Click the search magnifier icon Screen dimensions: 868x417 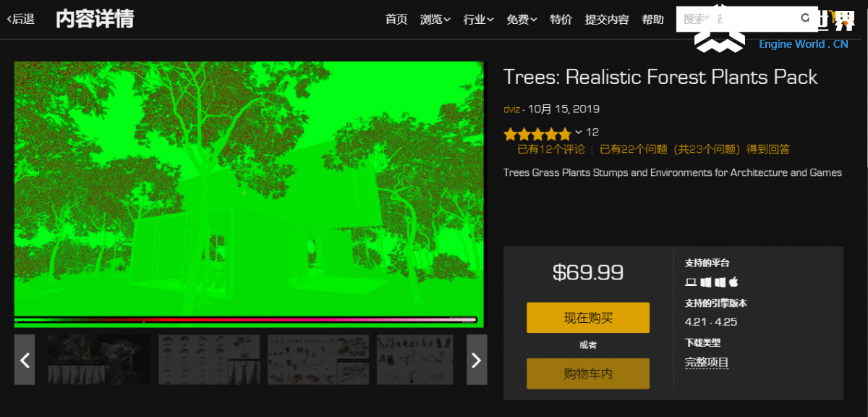point(805,18)
